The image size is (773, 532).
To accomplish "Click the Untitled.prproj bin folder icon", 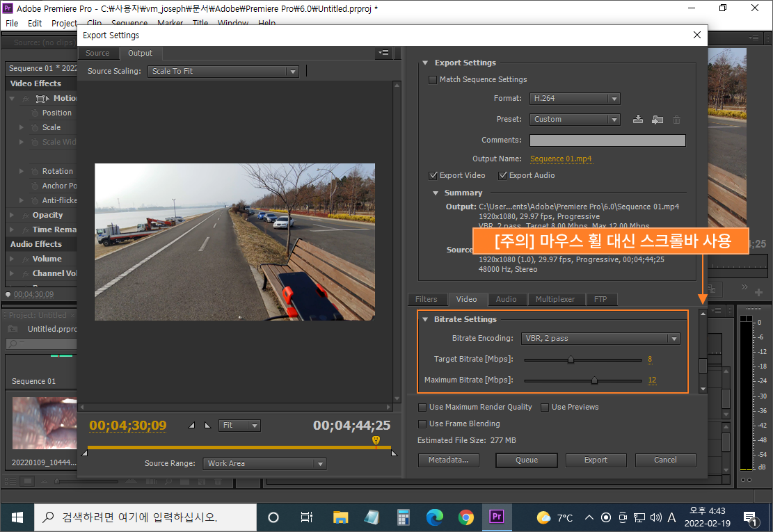I will click(13, 328).
